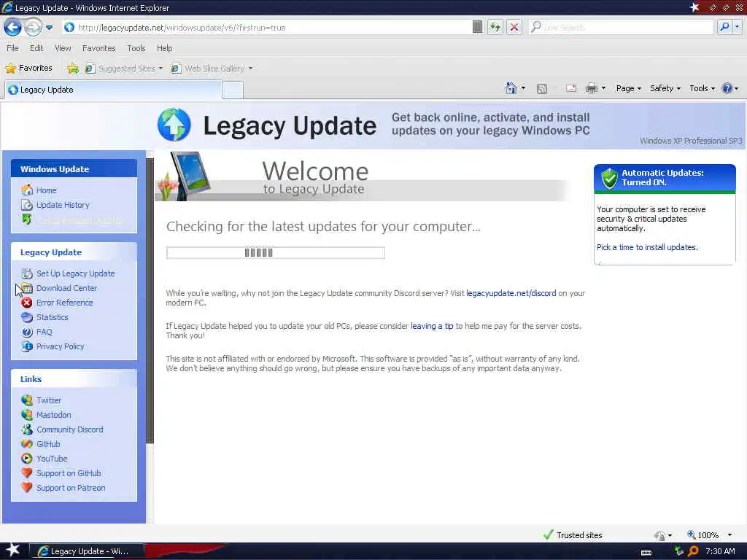Screen dimensions: 747x560
Task: Click the Update History icon
Action: 27,205
